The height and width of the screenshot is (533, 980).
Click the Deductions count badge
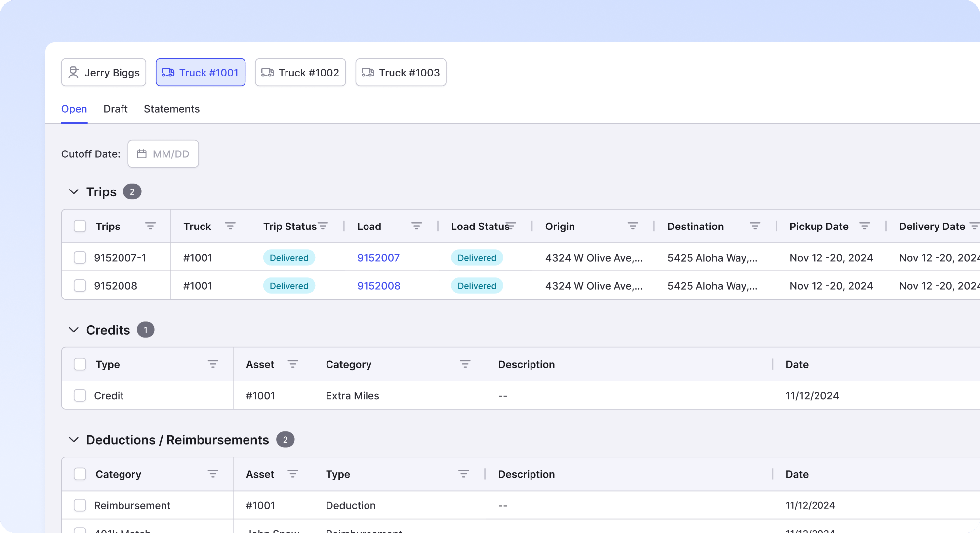[x=286, y=440]
